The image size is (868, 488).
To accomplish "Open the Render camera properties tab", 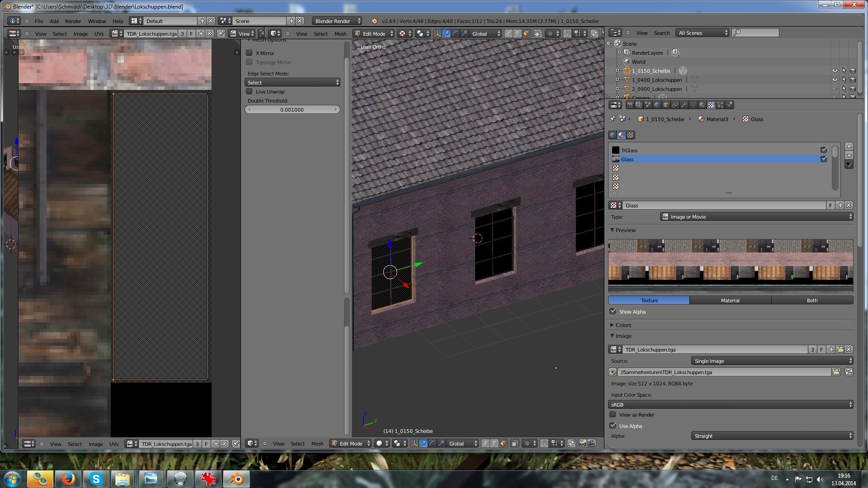I will tap(630, 105).
